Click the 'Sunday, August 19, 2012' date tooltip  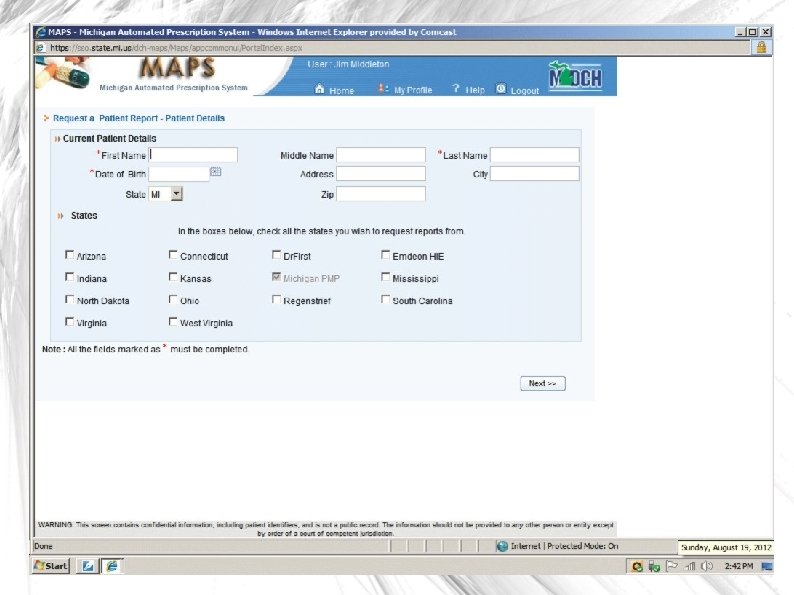tap(726, 547)
